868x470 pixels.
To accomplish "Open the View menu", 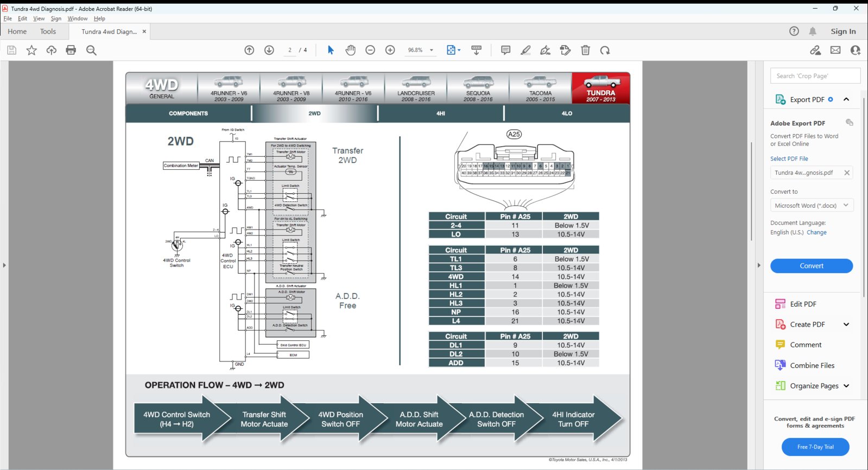I will pos(39,18).
